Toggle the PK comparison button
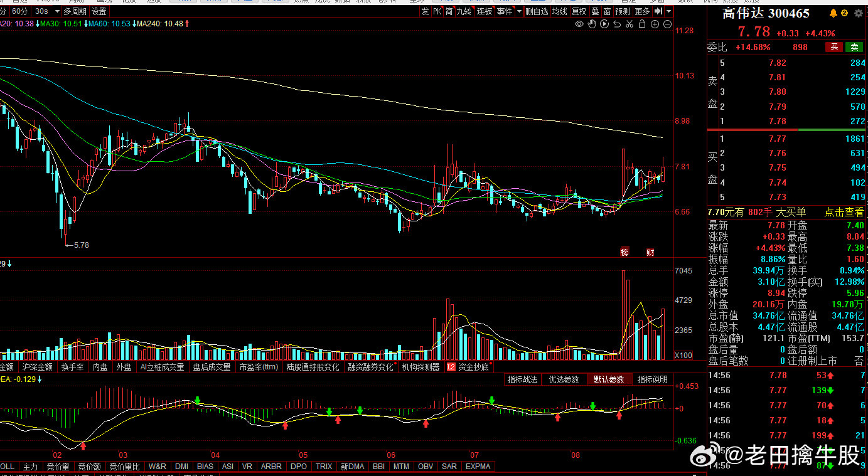This screenshot has width=868, height=476. (437, 11)
